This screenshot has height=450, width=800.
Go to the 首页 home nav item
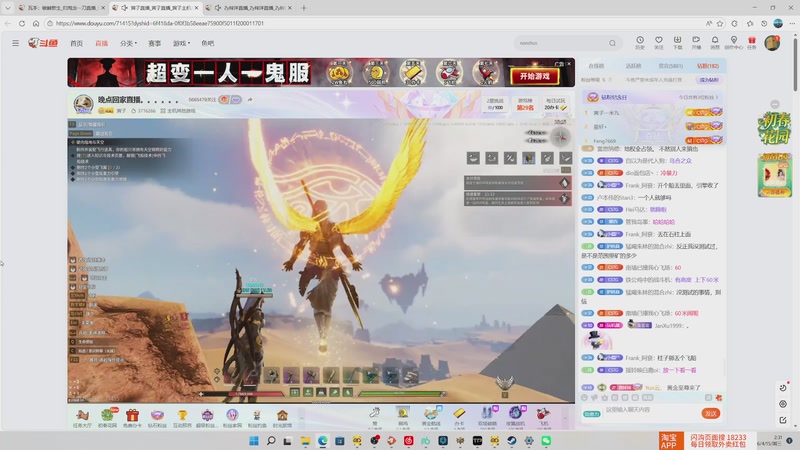[x=77, y=43]
